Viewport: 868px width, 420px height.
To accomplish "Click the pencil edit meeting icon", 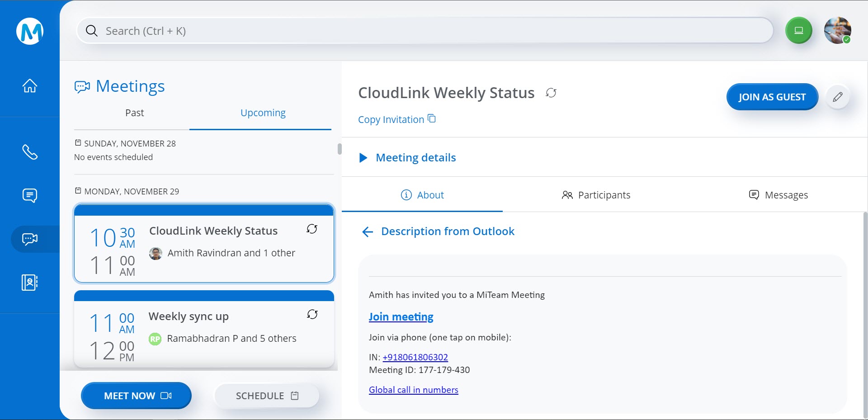I will click(837, 97).
